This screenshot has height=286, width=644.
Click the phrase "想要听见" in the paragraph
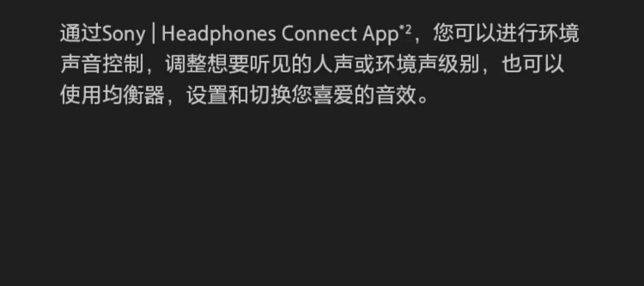tap(249, 65)
